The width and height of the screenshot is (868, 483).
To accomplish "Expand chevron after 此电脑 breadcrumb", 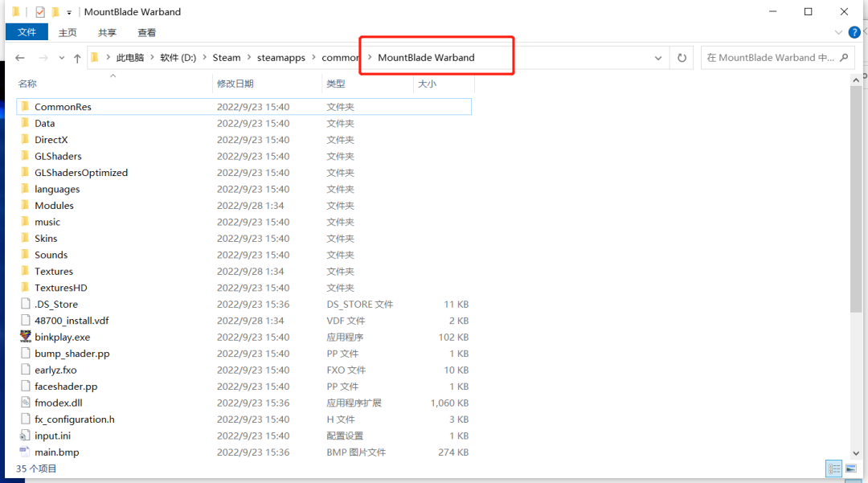I will [152, 58].
